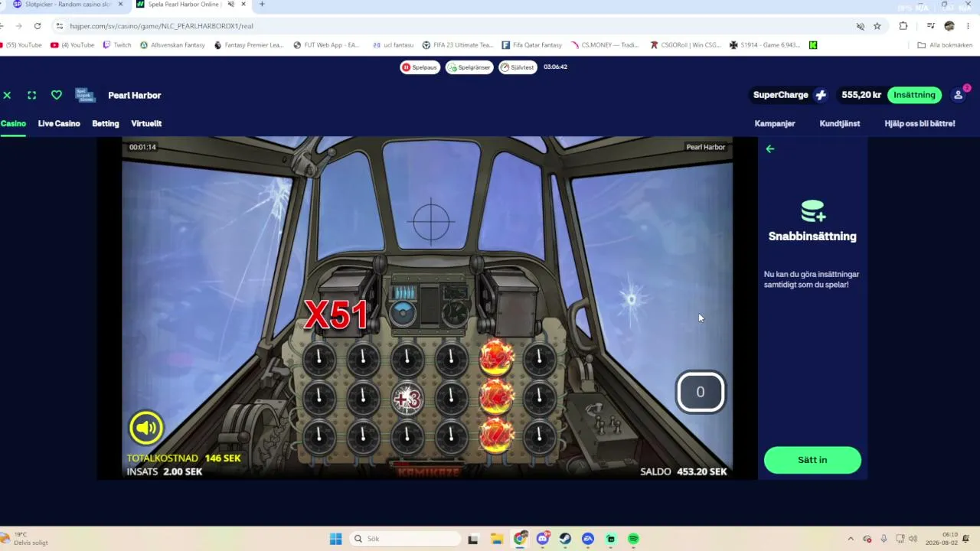The height and width of the screenshot is (551, 980).
Task: Open the EA app from the taskbar
Action: tap(588, 539)
